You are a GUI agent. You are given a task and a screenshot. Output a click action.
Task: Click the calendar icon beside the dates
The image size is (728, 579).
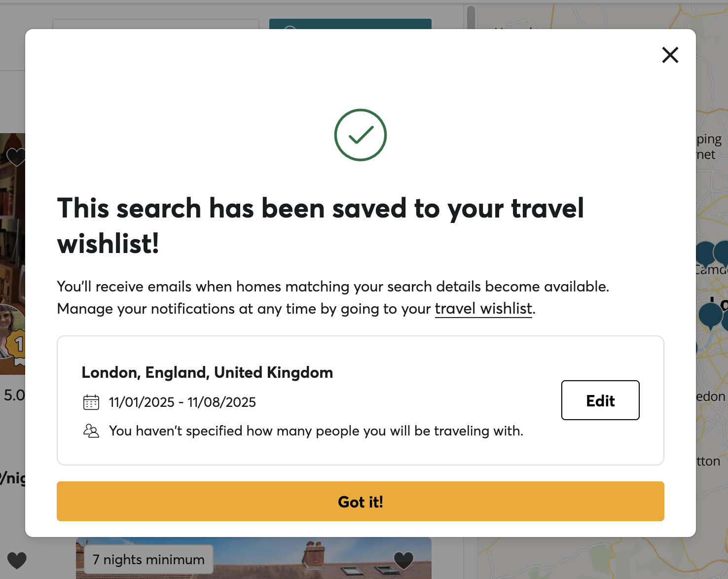tap(91, 402)
